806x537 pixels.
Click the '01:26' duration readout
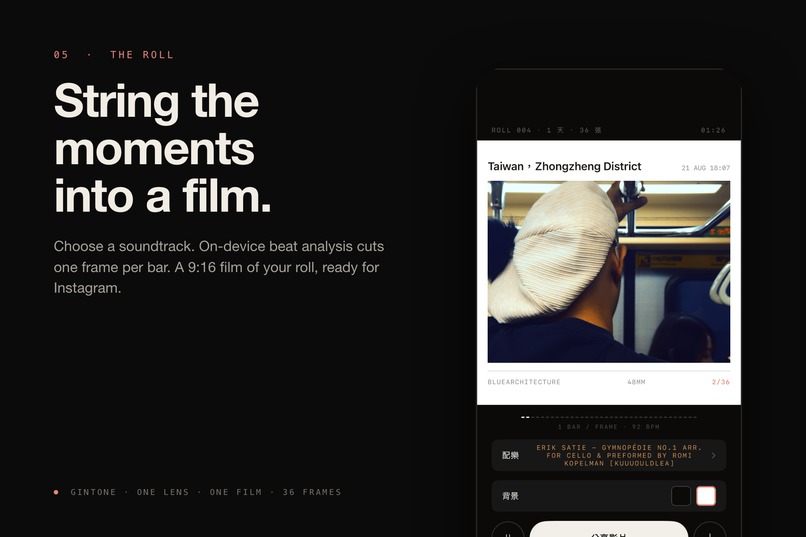(x=713, y=130)
